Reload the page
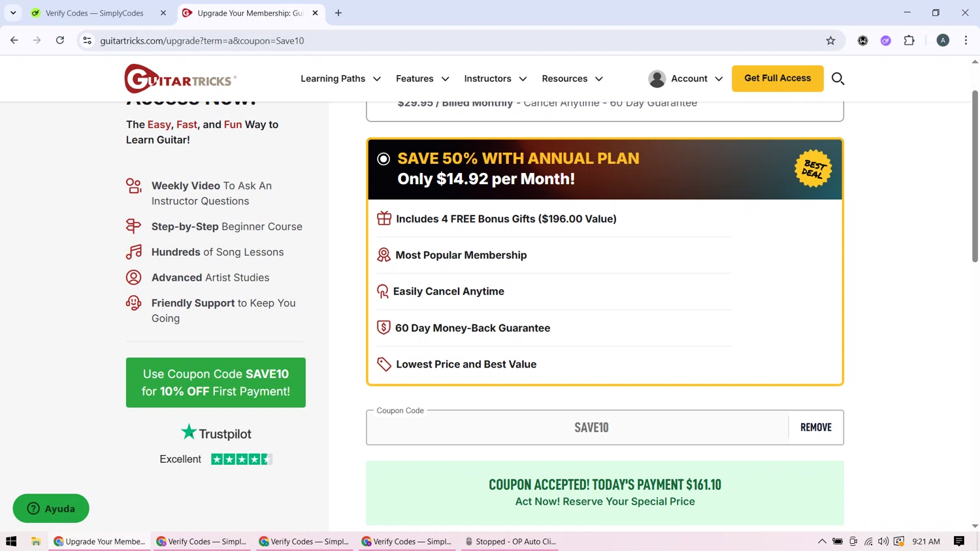 click(x=60, y=40)
